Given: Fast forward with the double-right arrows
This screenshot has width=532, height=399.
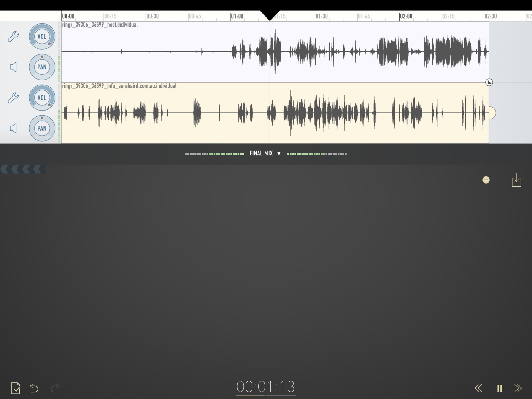Looking at the screenshot, I should coord(518,388).
